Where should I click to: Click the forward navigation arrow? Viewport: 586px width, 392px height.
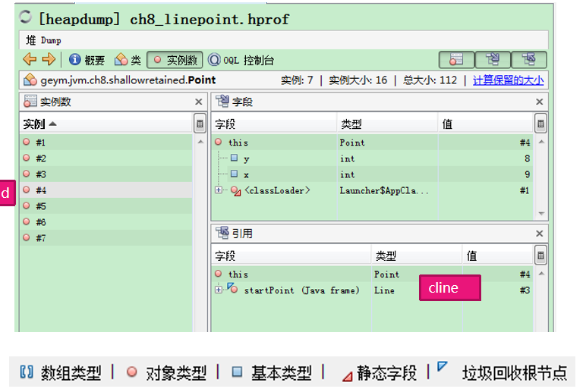coord(49,60)
